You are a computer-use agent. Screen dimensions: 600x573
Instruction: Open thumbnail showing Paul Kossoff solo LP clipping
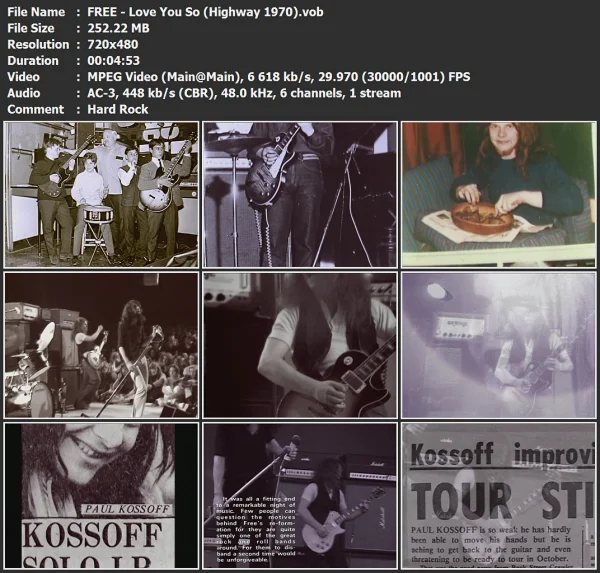coord(101,496)
